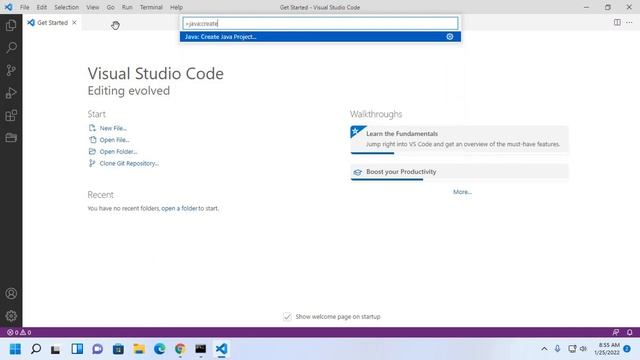Open the Run menu
Image resolution: width=640 pixels, height=360 pixels.
pos(127,7)
